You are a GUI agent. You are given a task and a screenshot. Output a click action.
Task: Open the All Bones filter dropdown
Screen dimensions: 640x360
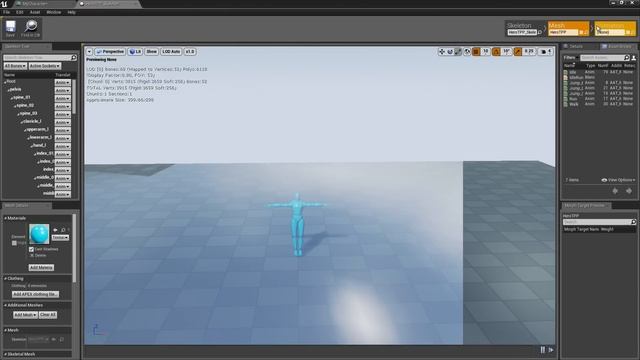coord(15,66)
